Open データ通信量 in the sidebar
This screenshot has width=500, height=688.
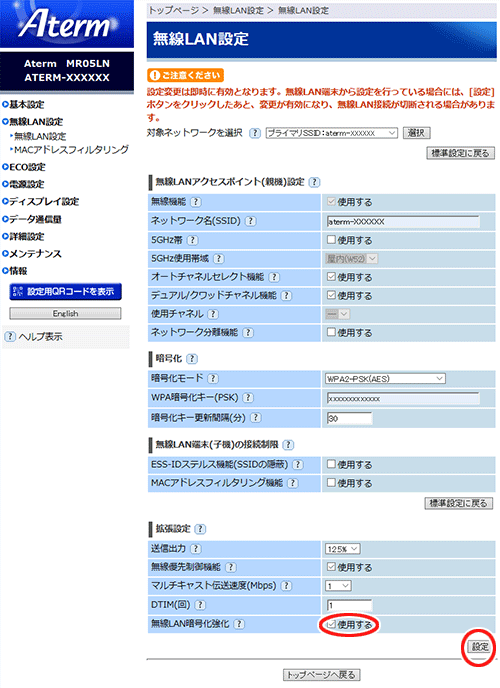tap(32, 219)
